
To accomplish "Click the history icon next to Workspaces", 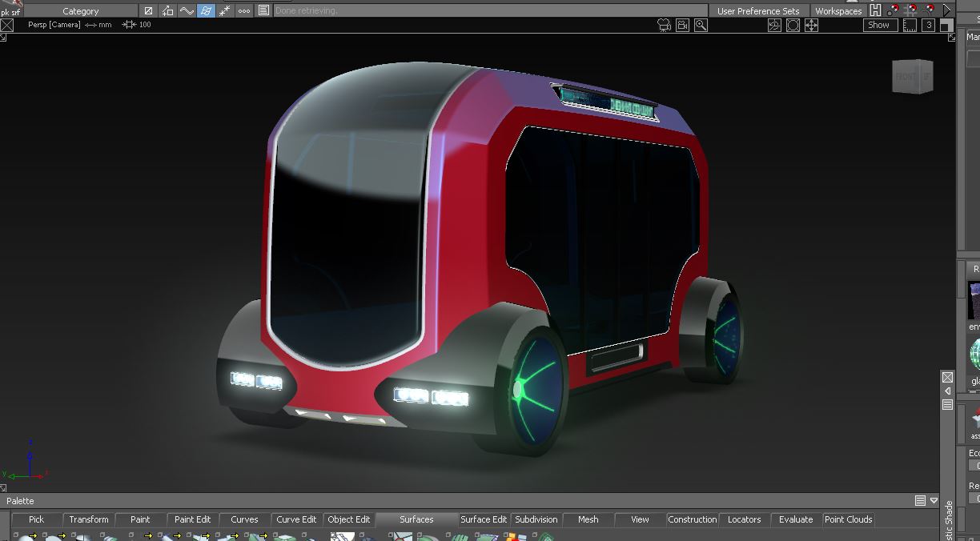I will pos(875,10).
